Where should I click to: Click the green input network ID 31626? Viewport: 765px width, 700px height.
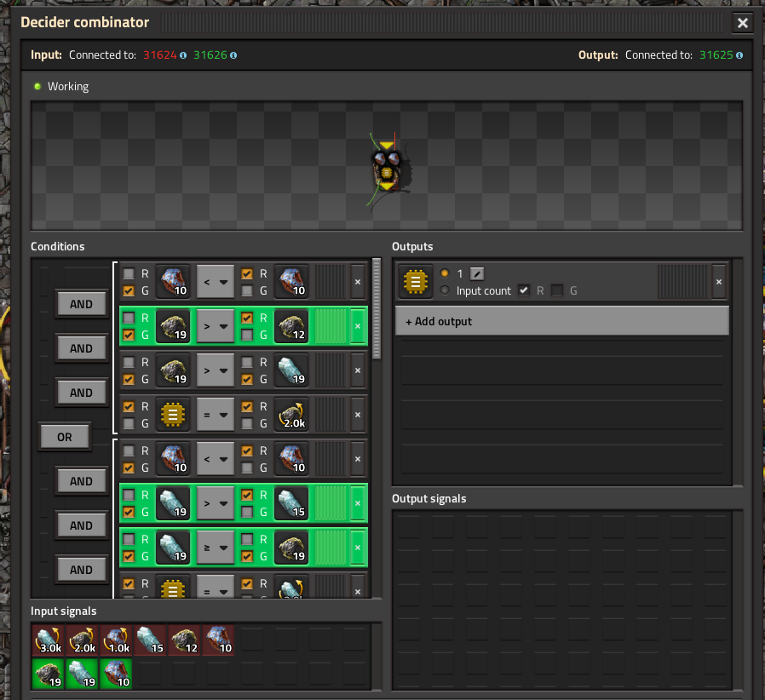click(210, 55)
